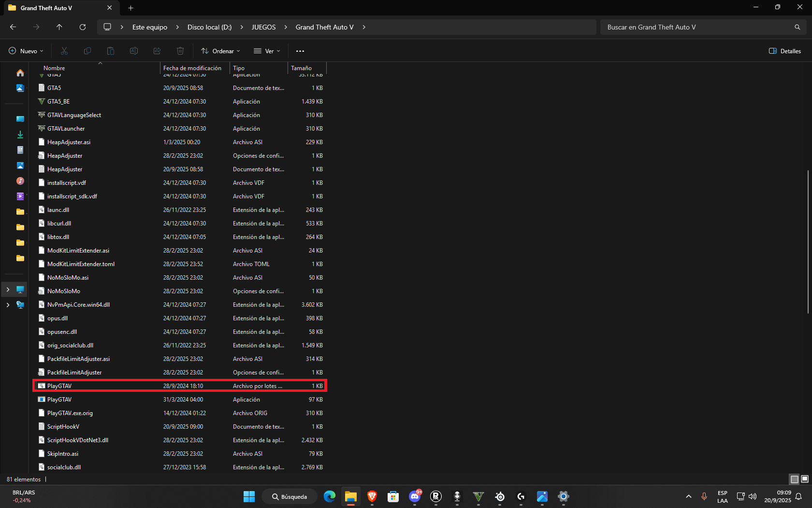Open Brave browser from the taskbar

point(372,496)
